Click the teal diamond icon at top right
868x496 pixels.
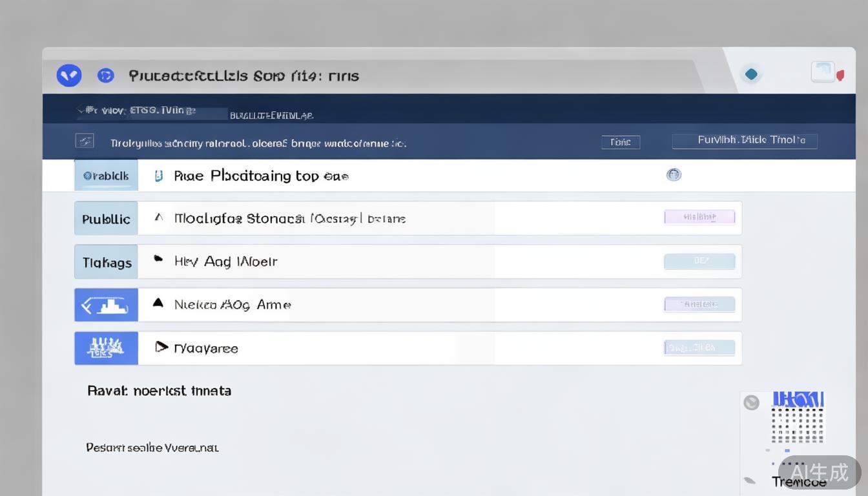[751, 74]
